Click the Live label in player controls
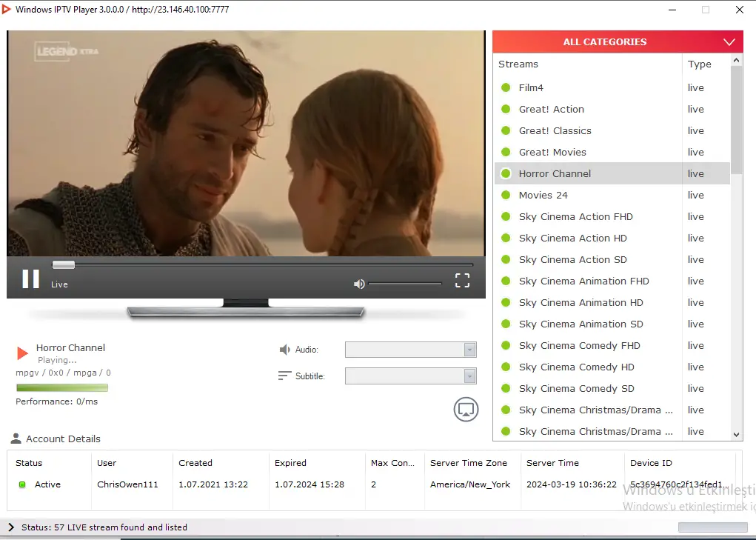This screenshot has height=540, width=756. (59, 284)
